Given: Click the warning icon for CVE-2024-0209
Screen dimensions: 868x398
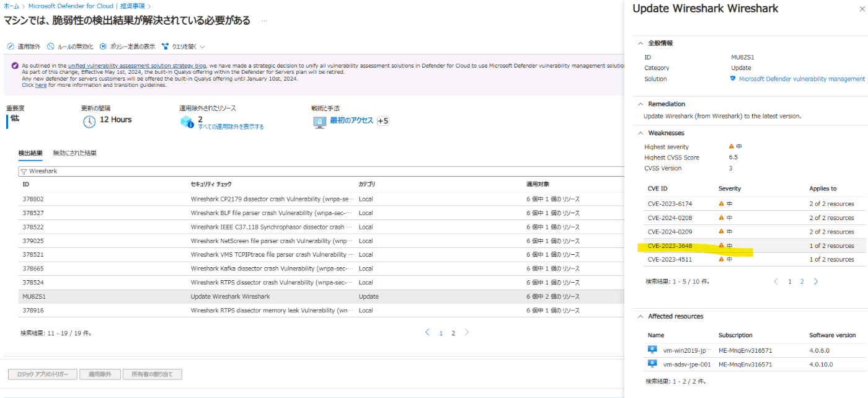Looking at the screenshot, I should 722,231.
